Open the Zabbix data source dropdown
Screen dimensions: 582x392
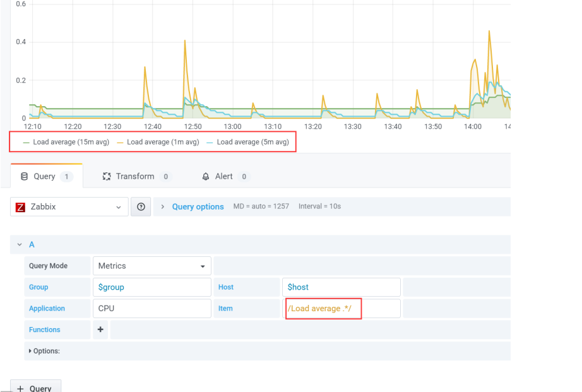point(69,207)
